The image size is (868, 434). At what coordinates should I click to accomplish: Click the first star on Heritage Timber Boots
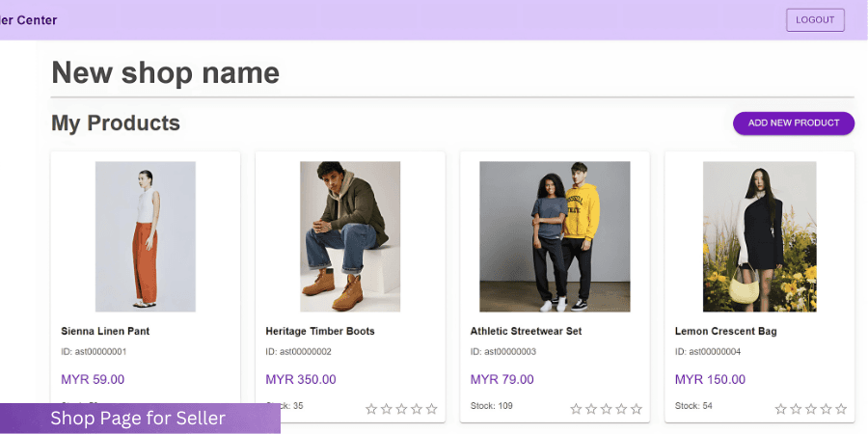[x=371, y=409]
